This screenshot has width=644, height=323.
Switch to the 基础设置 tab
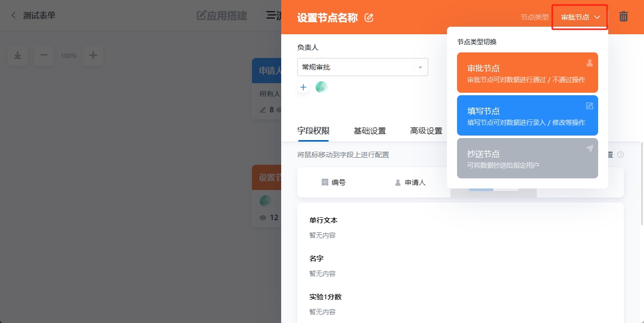tap(369, 131)
